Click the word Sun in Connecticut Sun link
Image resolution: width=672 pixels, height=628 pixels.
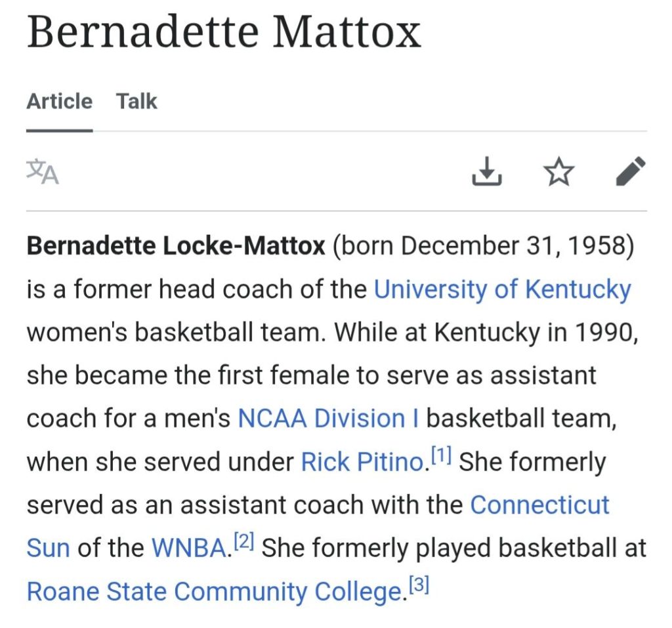48,548
